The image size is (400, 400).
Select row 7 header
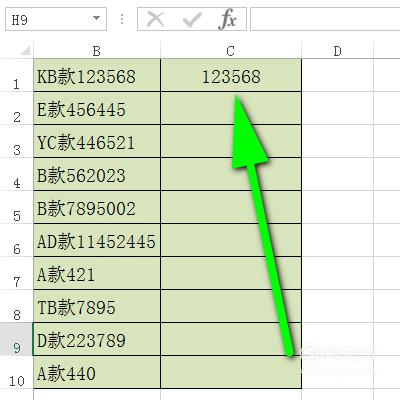[16, 273]
